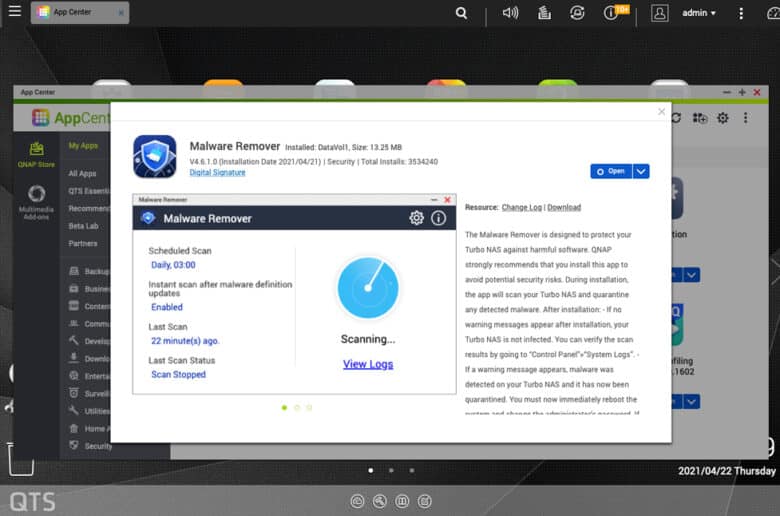
Task: Close the Malware Remover details dialog
Action: [x=661, y=111]
